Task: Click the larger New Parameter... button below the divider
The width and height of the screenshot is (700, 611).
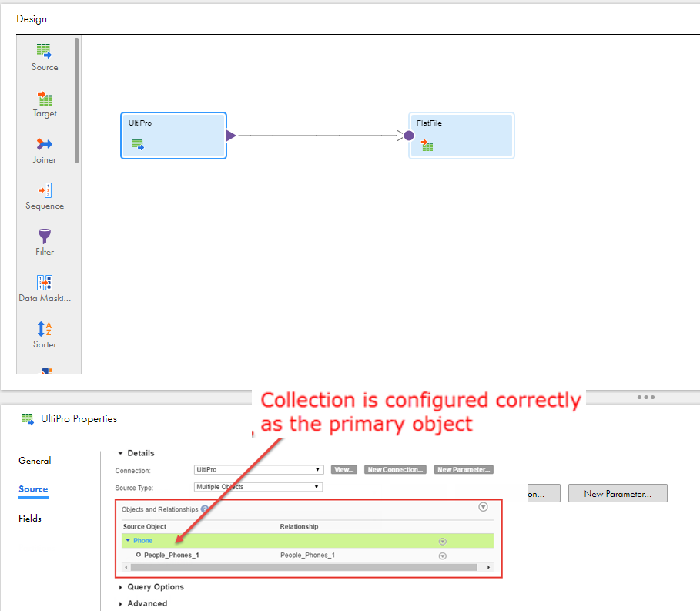Action: coord(618,494)
